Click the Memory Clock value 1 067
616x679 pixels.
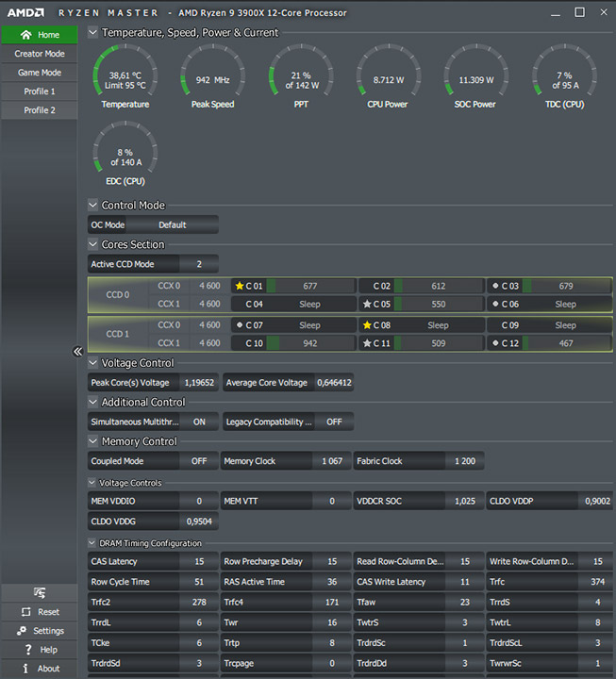click(x=332, y=461)
